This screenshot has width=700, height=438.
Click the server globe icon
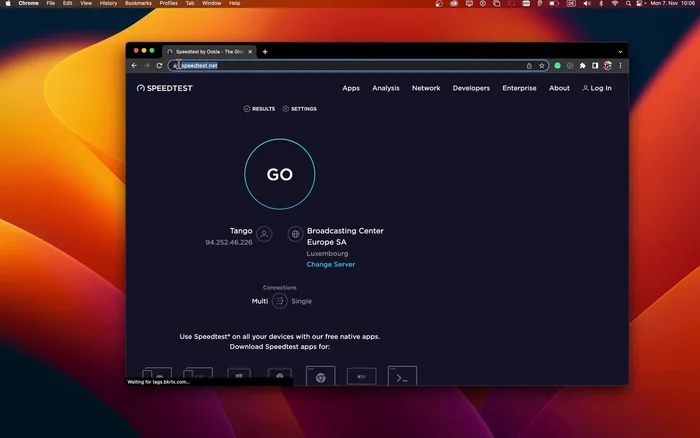[x=295, y=234]
